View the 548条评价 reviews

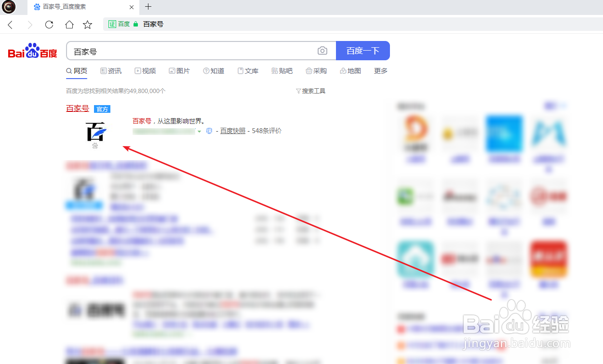tap(267, 131)
